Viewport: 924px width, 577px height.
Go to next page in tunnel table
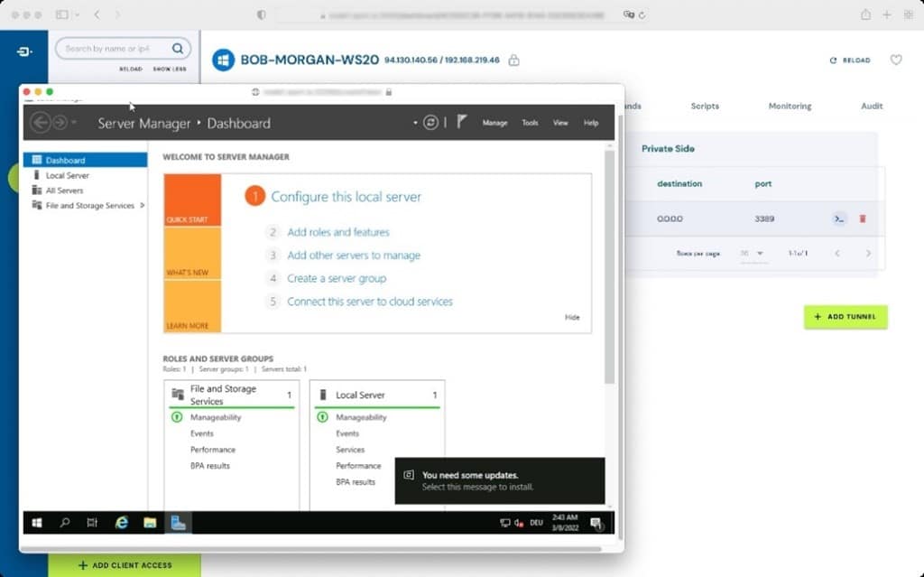pos(868,253)
